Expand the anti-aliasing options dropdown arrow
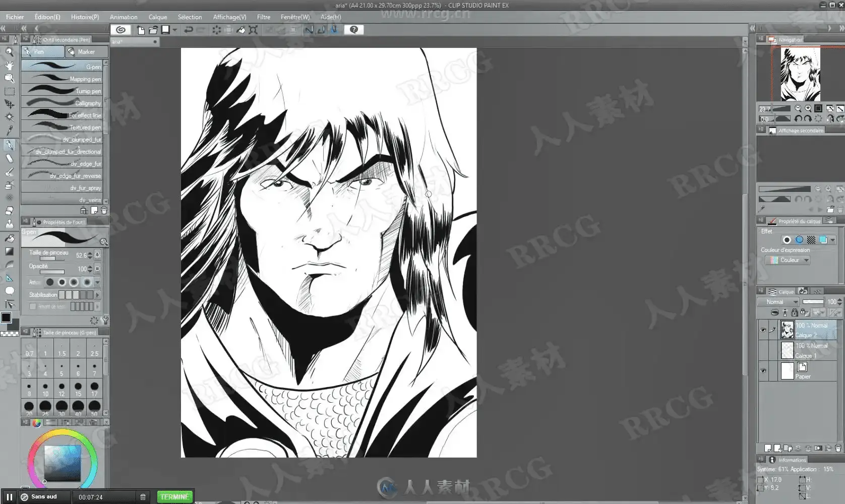 pyautogui.click(x=97, y=282)
